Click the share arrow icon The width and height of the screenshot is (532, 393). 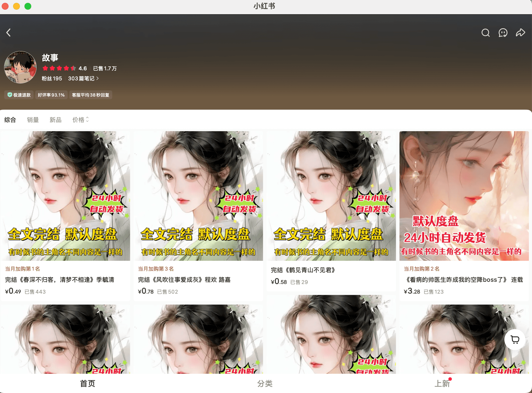pyautogui.click(x=520, y=33)
